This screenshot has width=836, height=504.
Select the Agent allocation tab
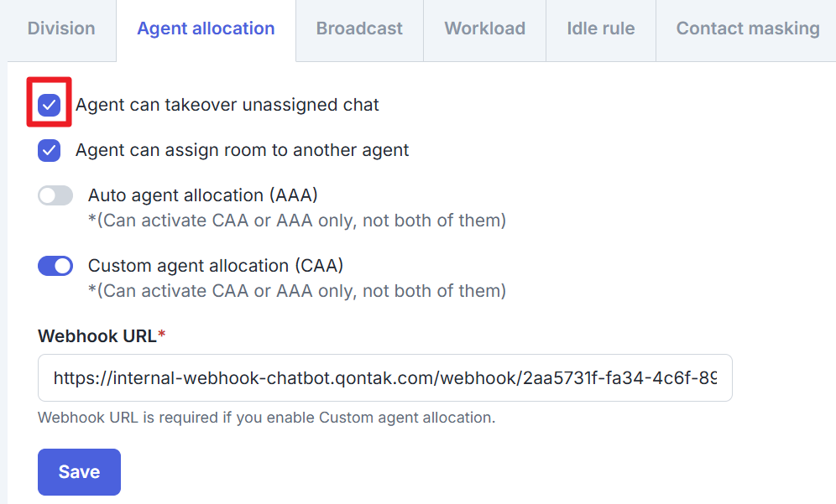point(206,29)
